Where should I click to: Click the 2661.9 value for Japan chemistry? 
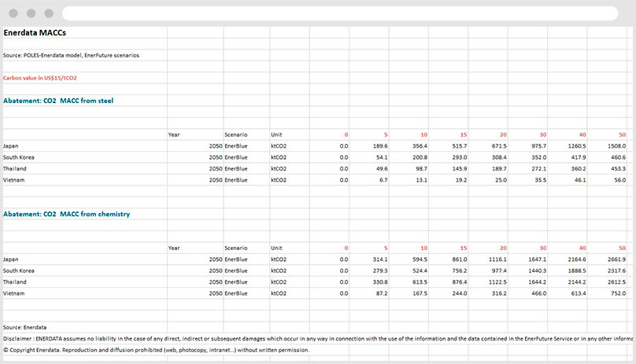point(616,259)
